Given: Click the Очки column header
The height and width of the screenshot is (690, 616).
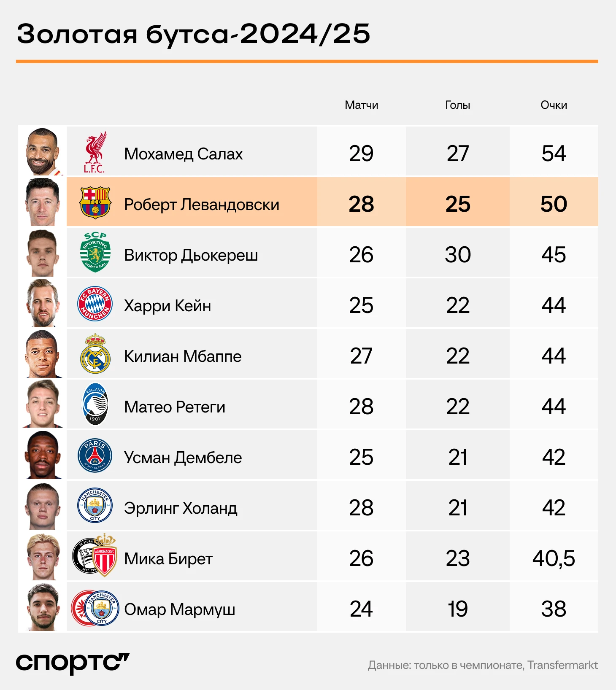Looking at the screenshot, I should (554, 105).
